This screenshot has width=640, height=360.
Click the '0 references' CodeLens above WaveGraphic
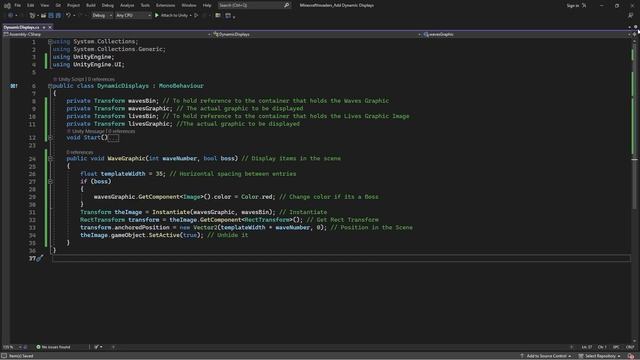click(x=80, y=152)
